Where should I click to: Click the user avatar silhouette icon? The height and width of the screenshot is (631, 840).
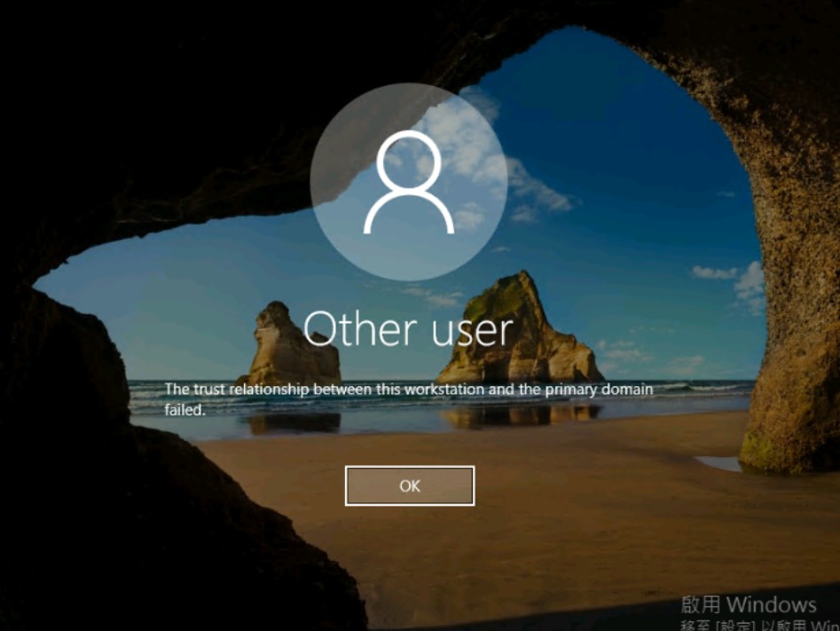pos(409,182)
